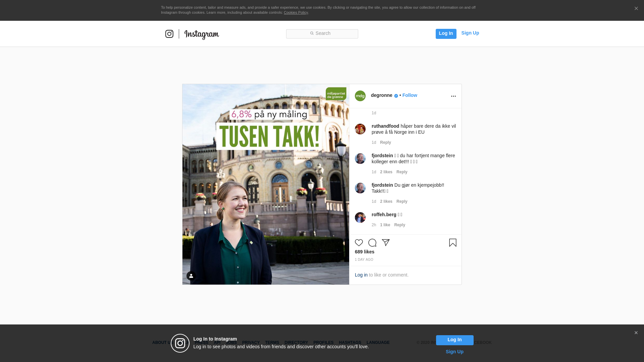The image size is (644, 362).
Task: Click the comment speech bubble icon
Action: [x=372, y=243]
